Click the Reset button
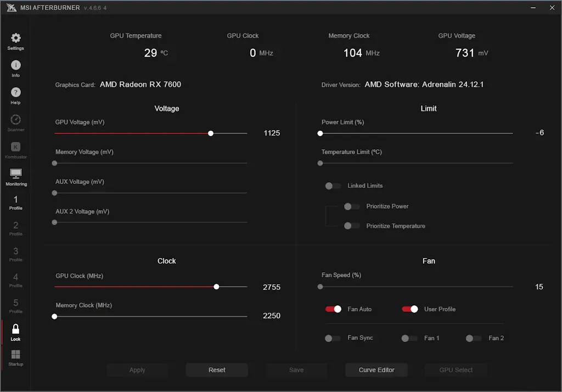This screenshot has height=392, width=562. tap(217, 369)
